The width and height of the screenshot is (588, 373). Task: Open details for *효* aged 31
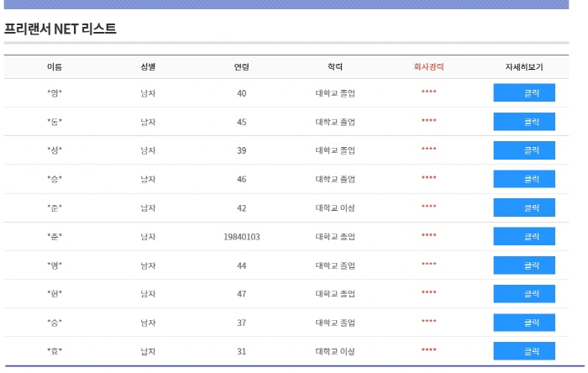pyautogui.click(x=523, y=351)
